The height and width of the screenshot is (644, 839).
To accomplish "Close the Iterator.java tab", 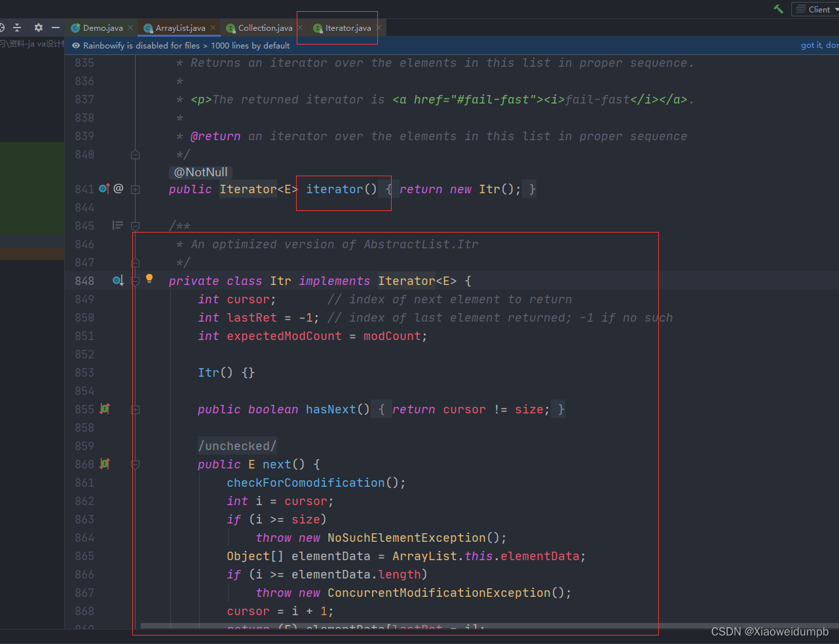I will pos(379,28).
